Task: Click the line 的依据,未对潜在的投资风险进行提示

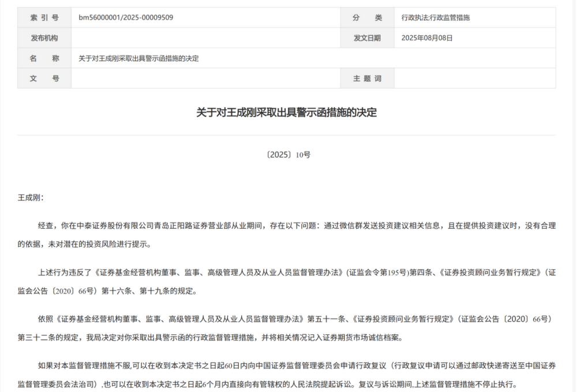Action: pyautogui.click(x=85, y=244)
